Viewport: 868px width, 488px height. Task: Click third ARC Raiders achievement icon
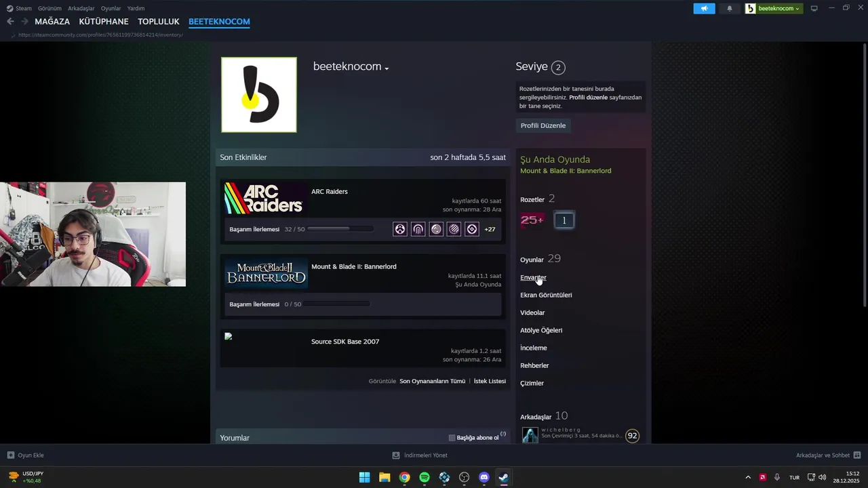point(436,229)
